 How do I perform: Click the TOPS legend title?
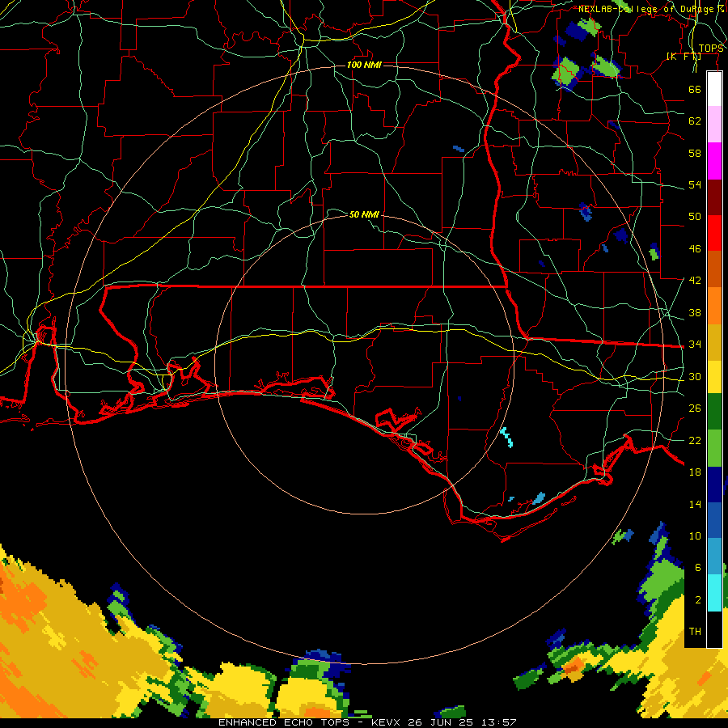point(711,49)
